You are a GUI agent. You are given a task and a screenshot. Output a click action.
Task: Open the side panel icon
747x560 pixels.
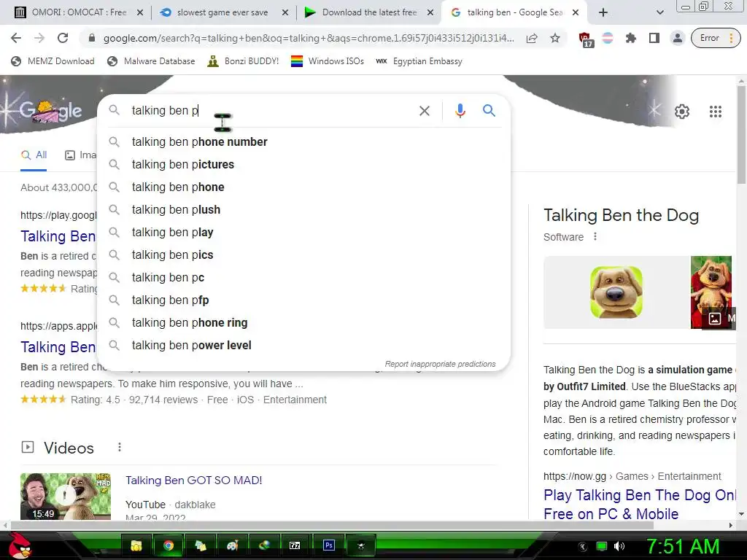coord(654,38)
